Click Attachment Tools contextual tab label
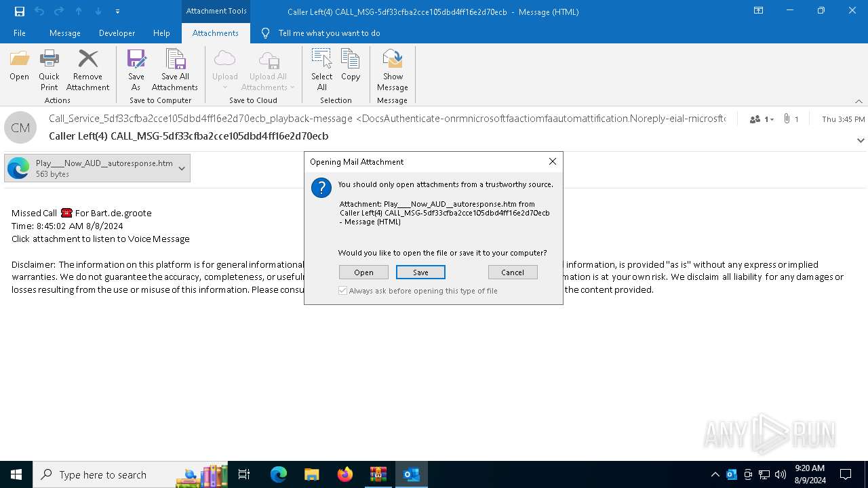This screenshot has height=488, width=868. 216,11
